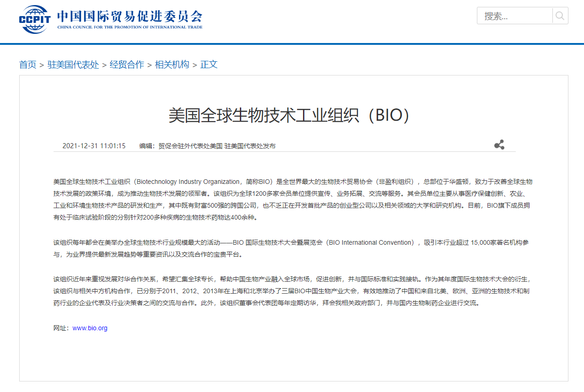This screenshot has height=392, width=584.
Task: Open 驻美国代表处 breadcrumb link
Action: [x=73, y=64]
